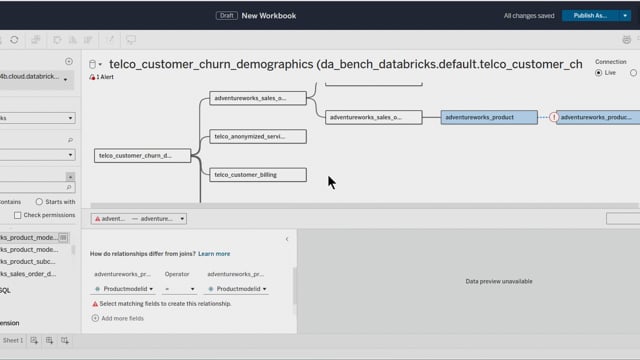Screen dimensions: 640x360
Task: Select adventureworks_sales_o... node linked to adventureworks_product
Action: 373,117
